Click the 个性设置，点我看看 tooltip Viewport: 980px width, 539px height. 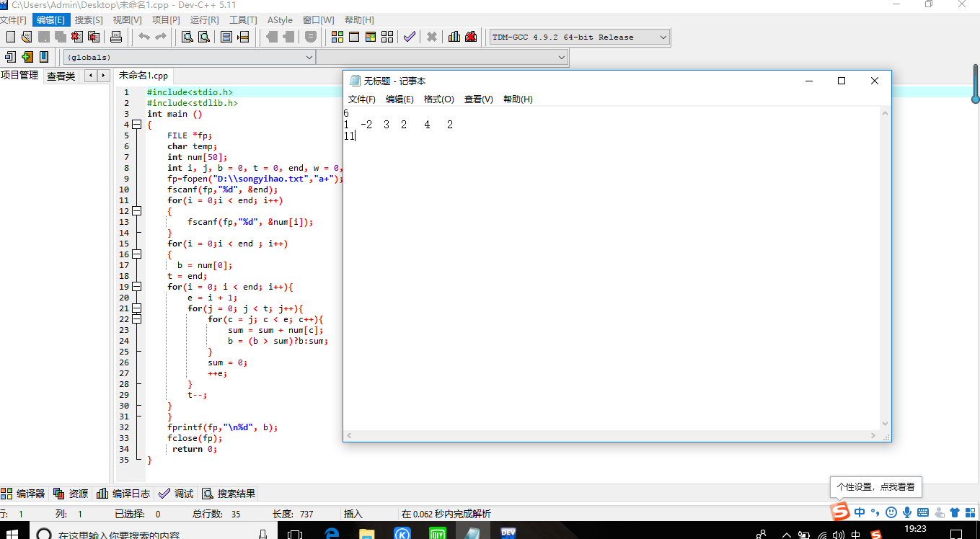pos(876,486)
